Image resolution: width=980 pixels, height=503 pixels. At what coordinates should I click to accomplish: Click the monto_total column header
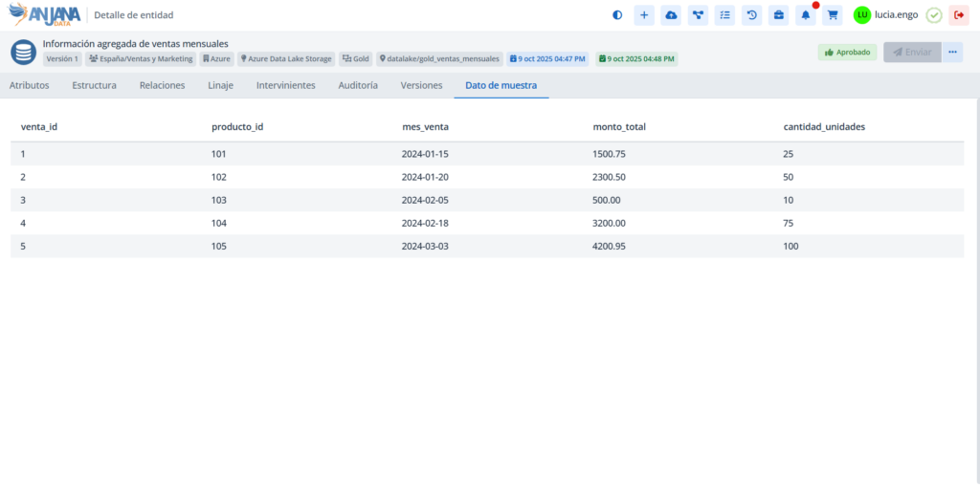pos(619,126)
